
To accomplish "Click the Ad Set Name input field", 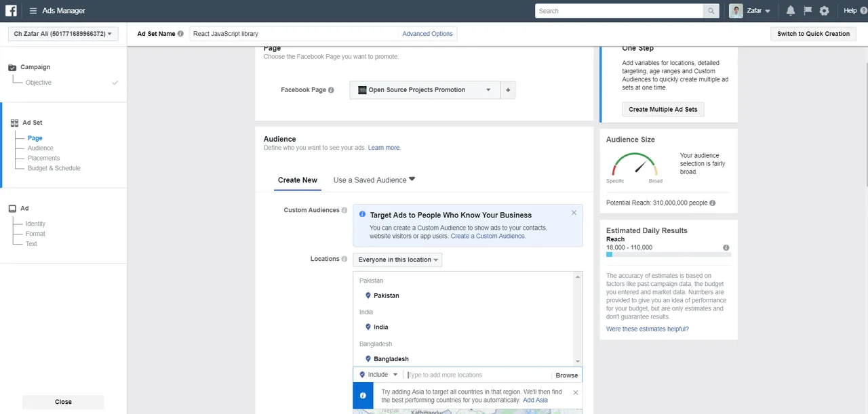I will [x=295, y=34].
